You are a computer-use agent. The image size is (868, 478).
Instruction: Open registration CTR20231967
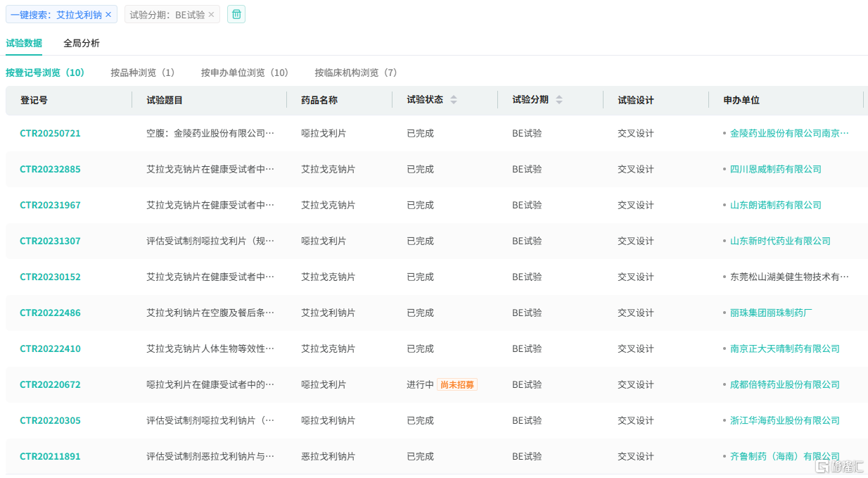click(x=50, y=205)
